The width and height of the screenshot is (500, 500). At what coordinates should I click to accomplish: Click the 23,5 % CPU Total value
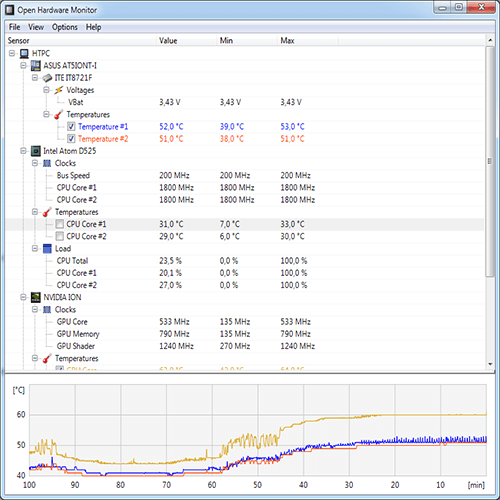[x=170, y=261]
